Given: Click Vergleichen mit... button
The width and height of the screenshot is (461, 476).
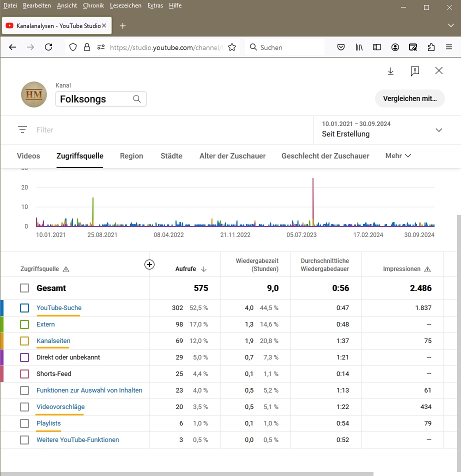Looking at the screenshot, I should pos(410,98).
